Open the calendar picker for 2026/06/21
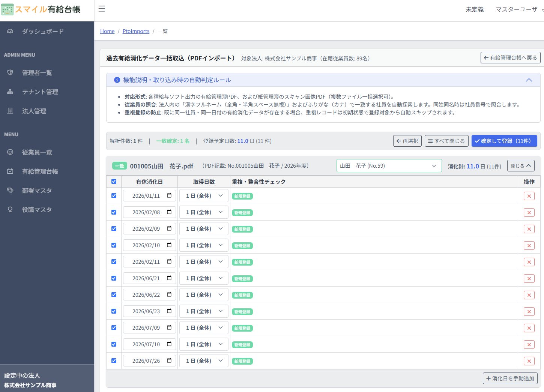The image size is (544, 392). 169,278
